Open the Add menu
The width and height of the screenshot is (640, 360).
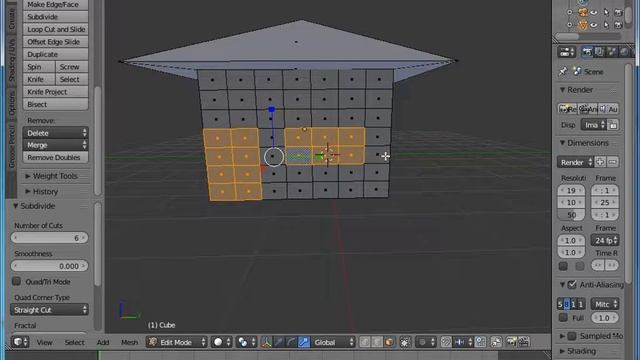coord(103,342)
